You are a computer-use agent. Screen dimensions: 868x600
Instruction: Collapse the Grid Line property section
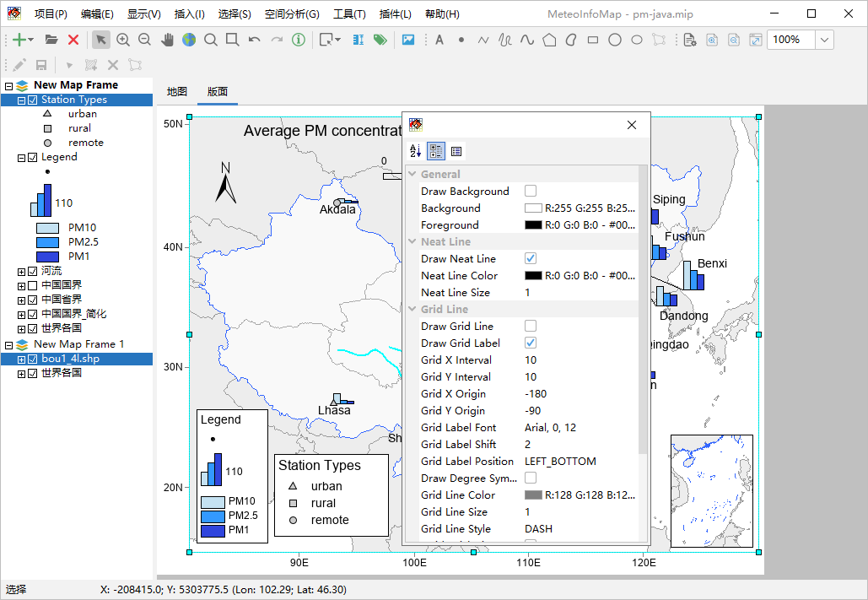click(x=412, y=310)
